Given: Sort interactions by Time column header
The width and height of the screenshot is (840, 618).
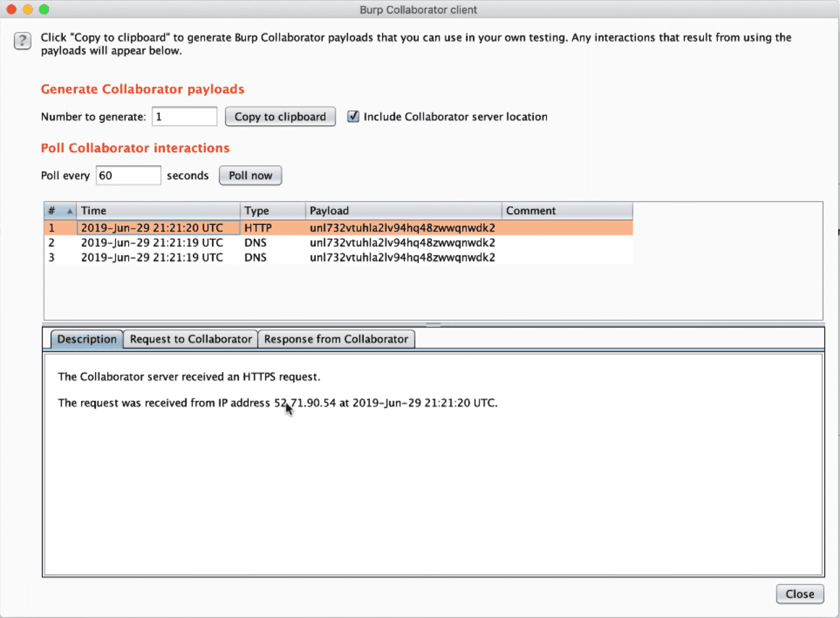Looking at the screenshot, I should click(158, 211).
